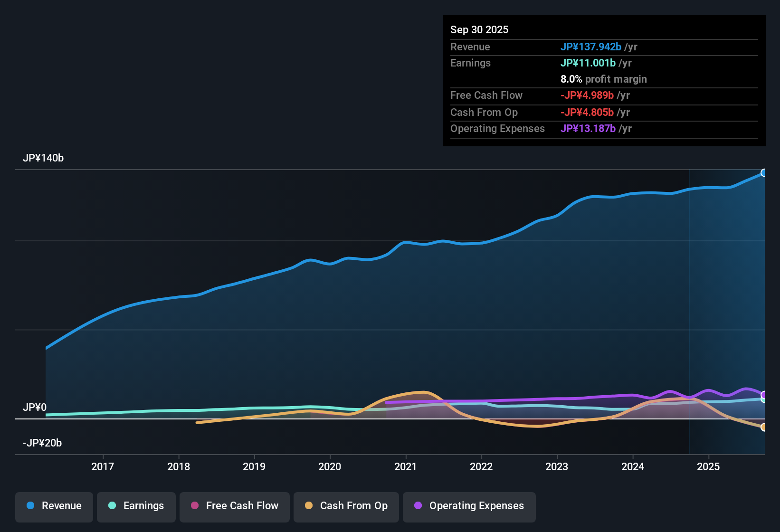
Task: Click the teal Earnings legend dot
Action: point(112,506)
